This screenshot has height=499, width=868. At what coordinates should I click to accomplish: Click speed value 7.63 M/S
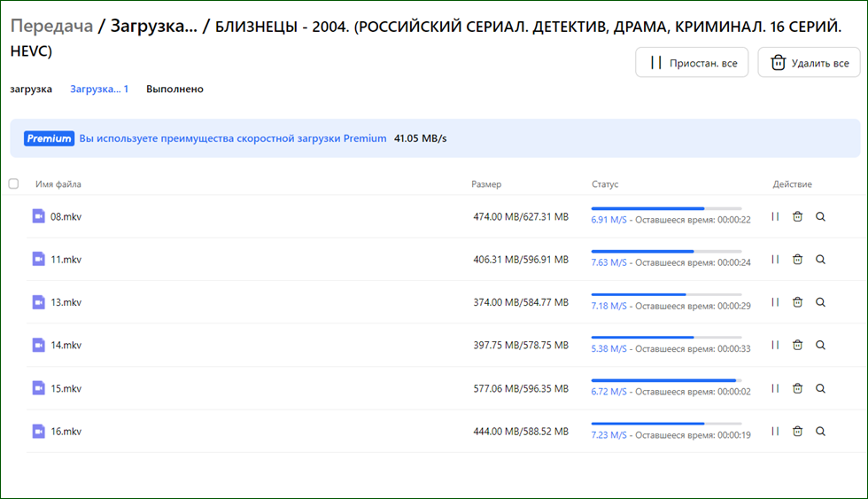609,262
